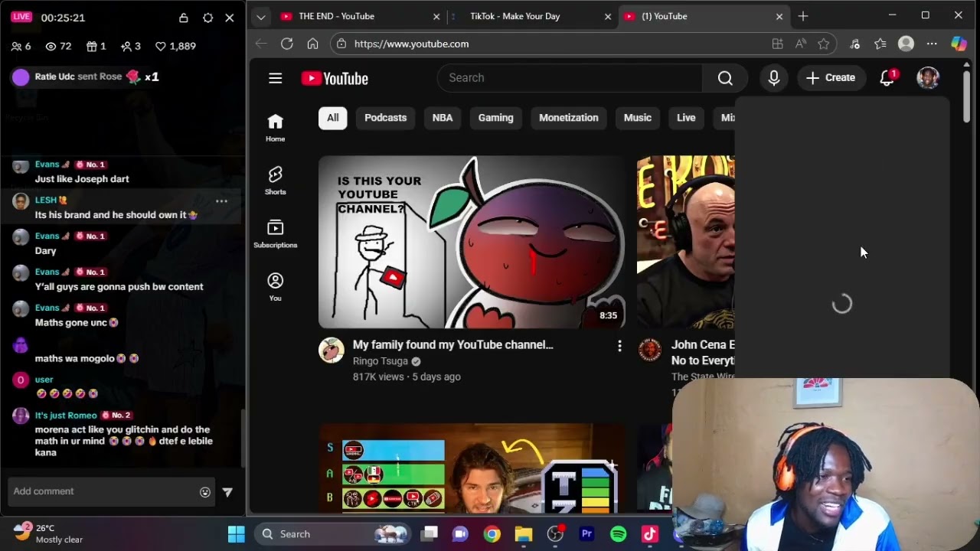Image resolution: width=980 pixels, height=551 pixels.
Task: Start voice search with microphone icon
Action: 774,78
